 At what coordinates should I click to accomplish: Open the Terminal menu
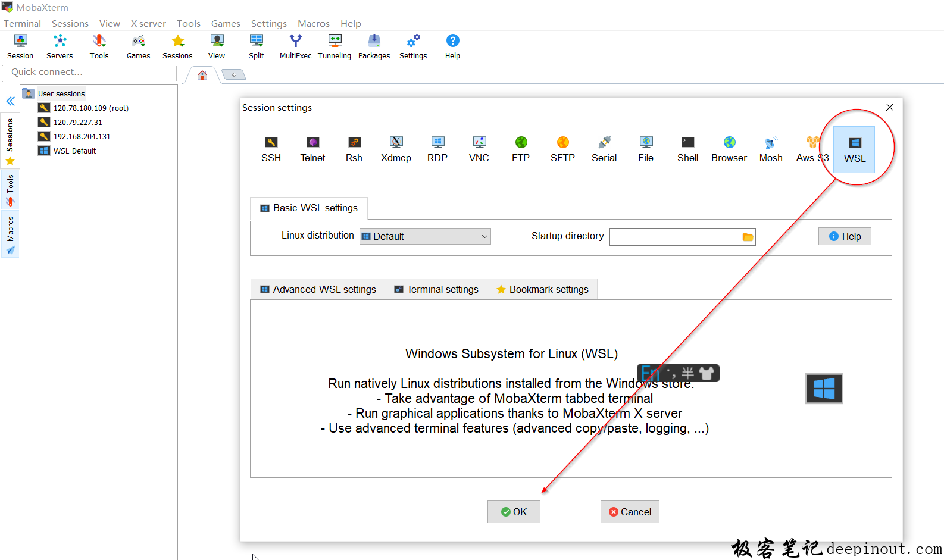tap(23, 23)
